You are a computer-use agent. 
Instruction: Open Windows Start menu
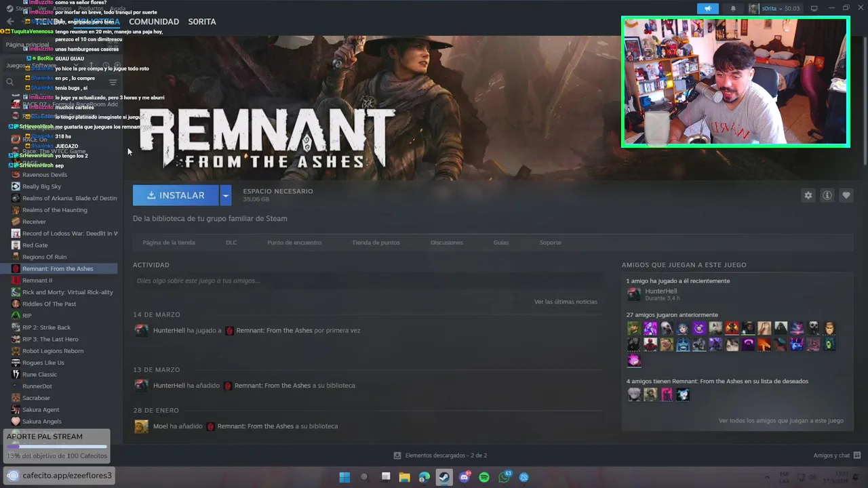[344, 477]
